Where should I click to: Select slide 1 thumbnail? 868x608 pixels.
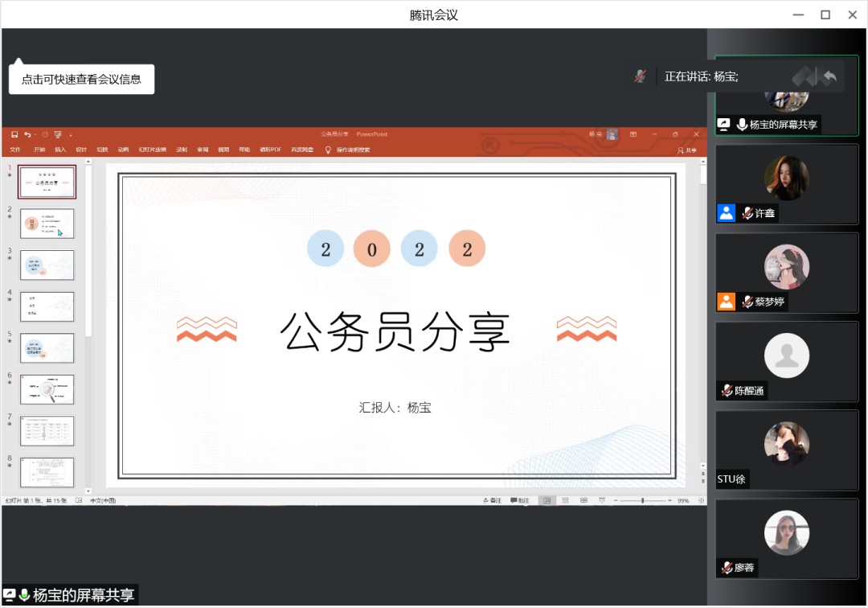(x=47, y=183)
